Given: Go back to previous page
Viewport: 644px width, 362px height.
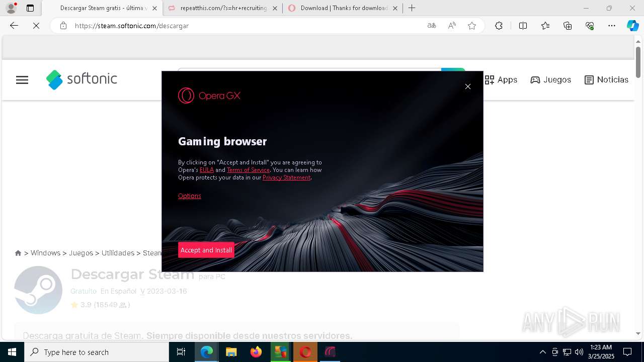Looking at the screenshot, I should [14, 26].
